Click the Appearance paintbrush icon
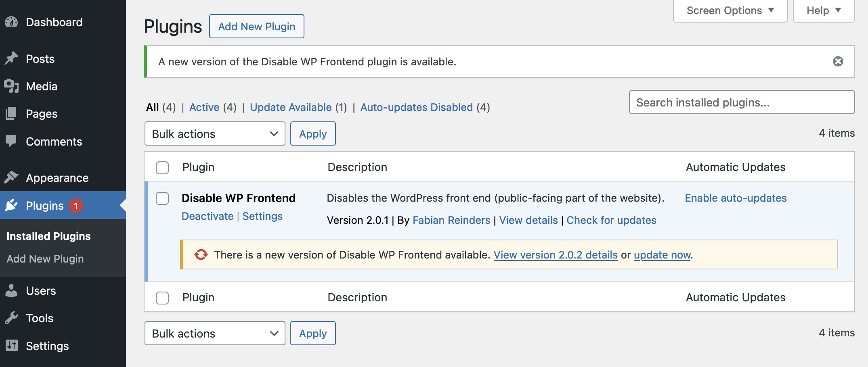868x367 pixels. click(12, 177)
